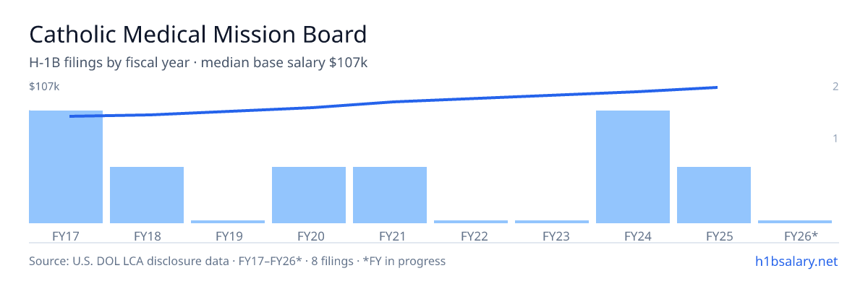Click the right axis value 1
This screenshot has height=289, width=868.
tap(835, 138)
